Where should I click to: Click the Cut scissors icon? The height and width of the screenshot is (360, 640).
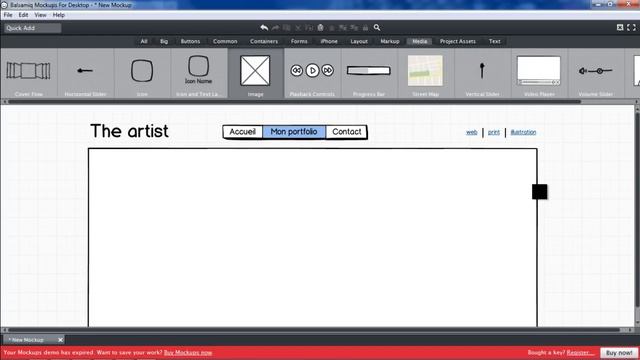(x=298, y=28)
